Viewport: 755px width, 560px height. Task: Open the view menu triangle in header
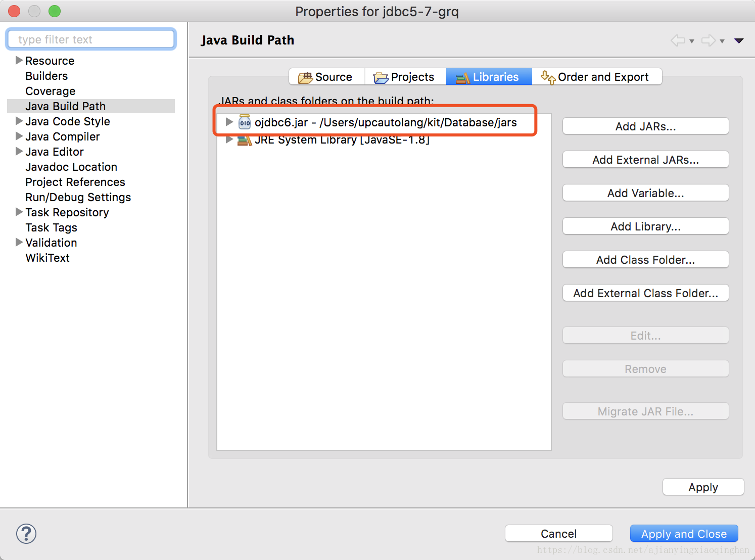pyautogui.click(x=739, y=41)
